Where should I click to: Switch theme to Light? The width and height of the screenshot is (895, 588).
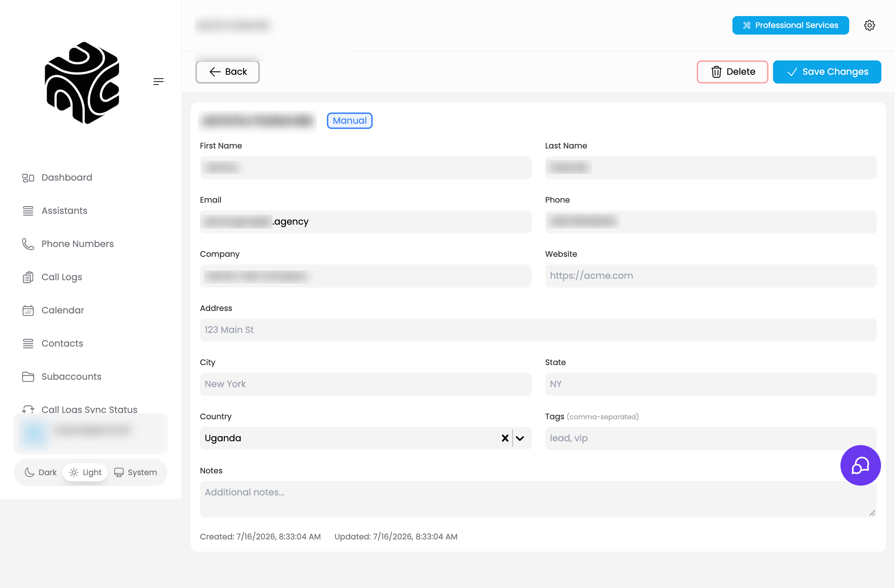85,472
